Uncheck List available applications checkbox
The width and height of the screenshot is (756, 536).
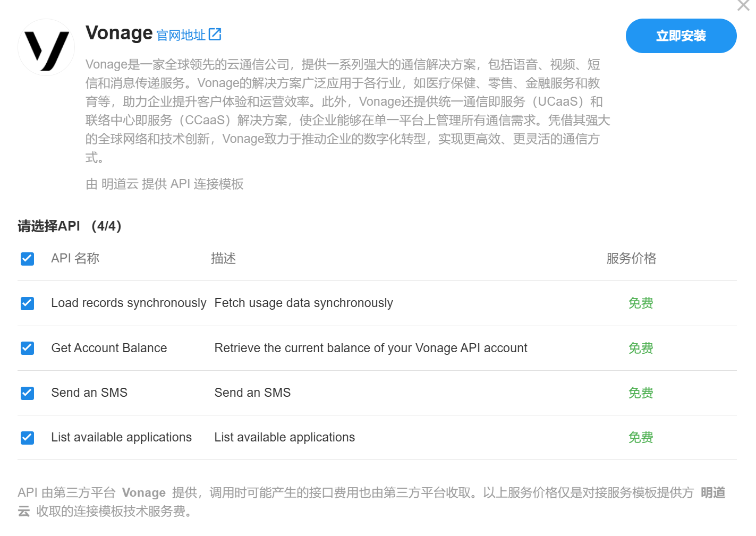point(27,438)
